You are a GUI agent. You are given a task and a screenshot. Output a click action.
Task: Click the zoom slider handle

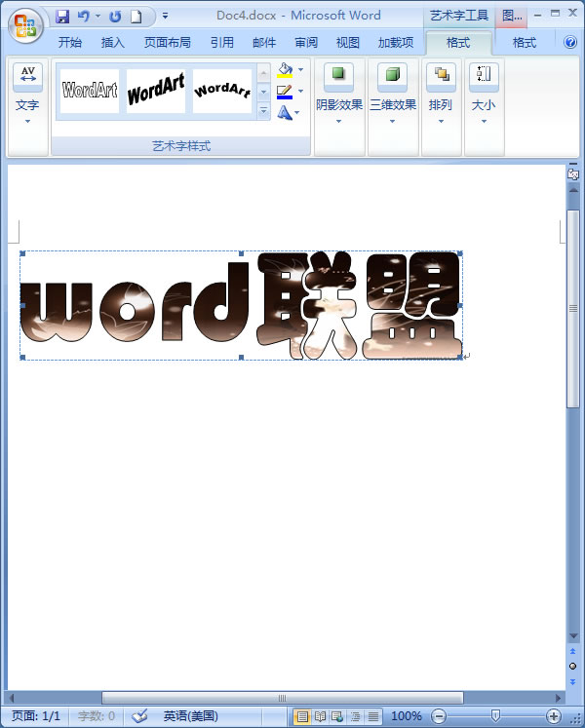tap(496, 716)
